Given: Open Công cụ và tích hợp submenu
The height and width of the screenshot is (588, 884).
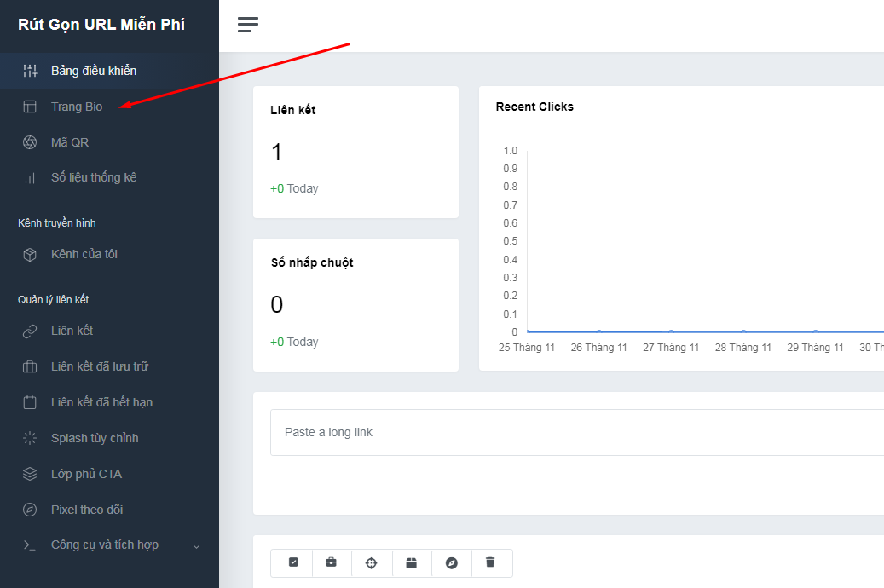Looking at the screenshot, I should point(104,545).
